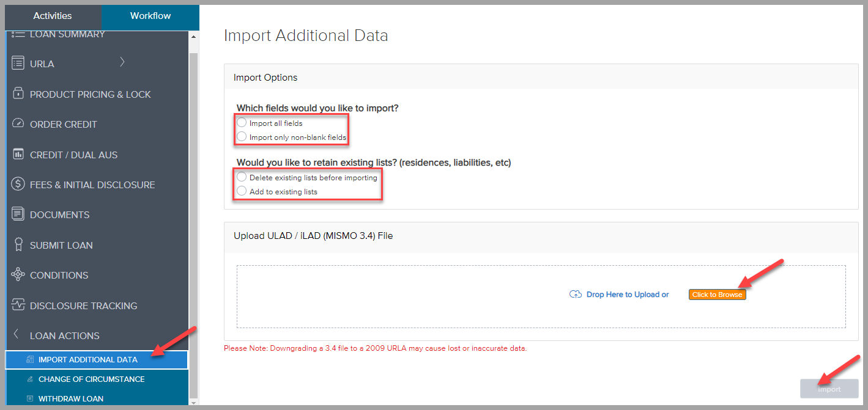
Task: Click the Fees & Initial Disclosure dollar icon
Action: point(18,185)
